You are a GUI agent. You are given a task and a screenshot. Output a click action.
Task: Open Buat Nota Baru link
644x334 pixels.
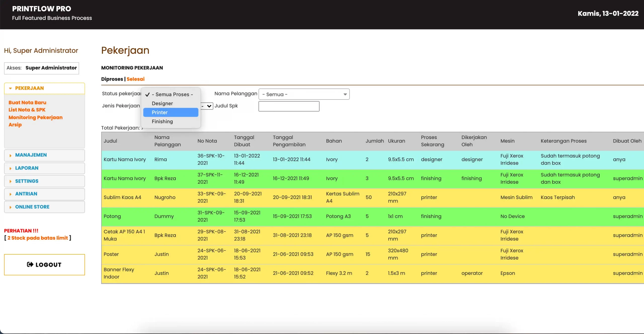27,103
